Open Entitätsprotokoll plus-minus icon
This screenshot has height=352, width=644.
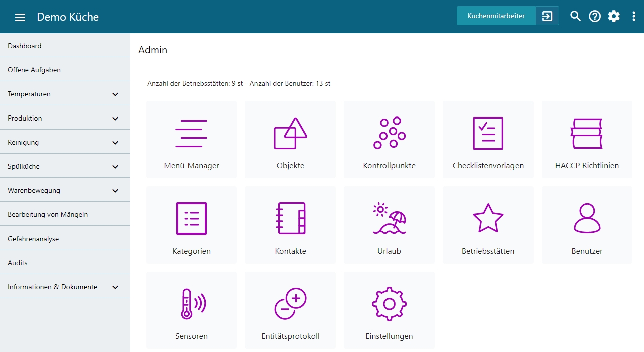click(x=290, y=304)
